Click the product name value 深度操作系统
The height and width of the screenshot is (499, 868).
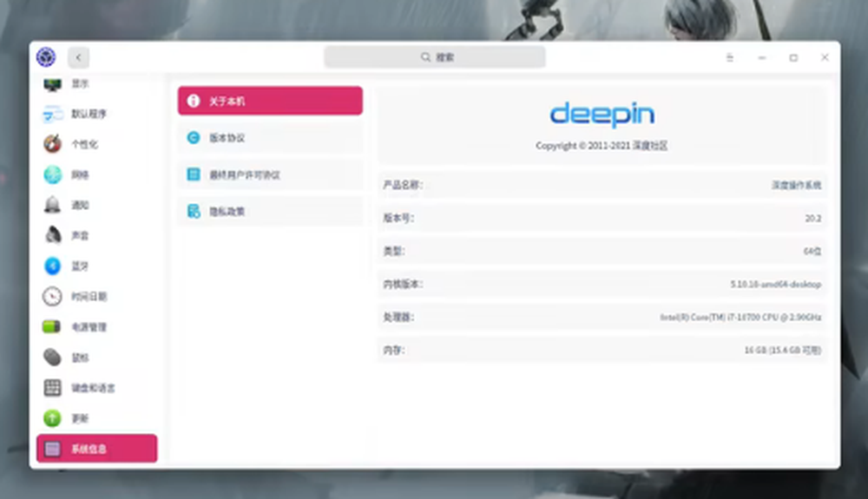797,185
